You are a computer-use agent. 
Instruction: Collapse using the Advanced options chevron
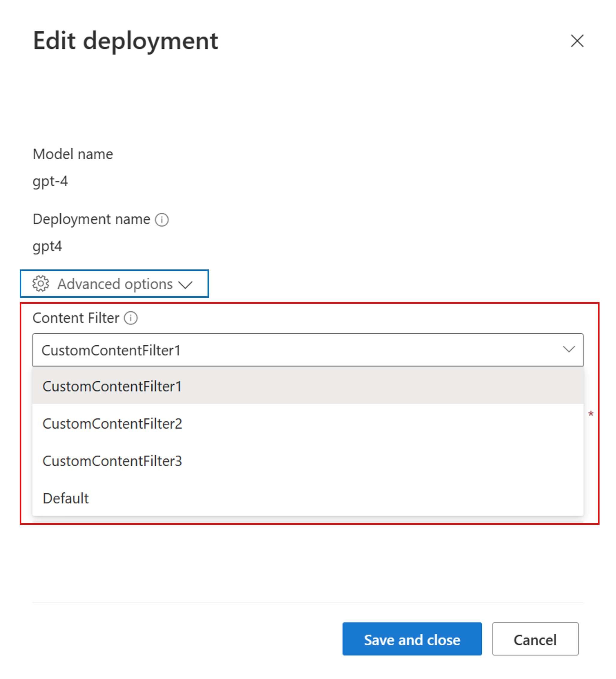[185, 285]
